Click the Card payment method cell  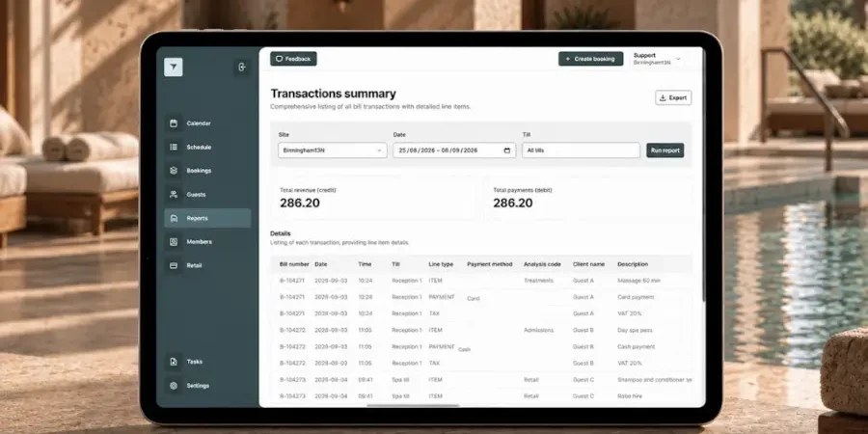474,299
